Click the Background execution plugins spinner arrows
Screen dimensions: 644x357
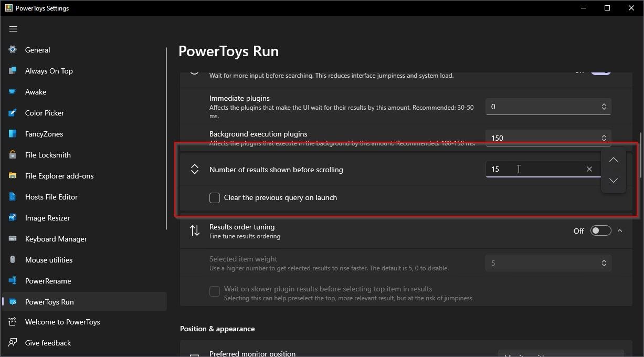(x=604, y=138)
